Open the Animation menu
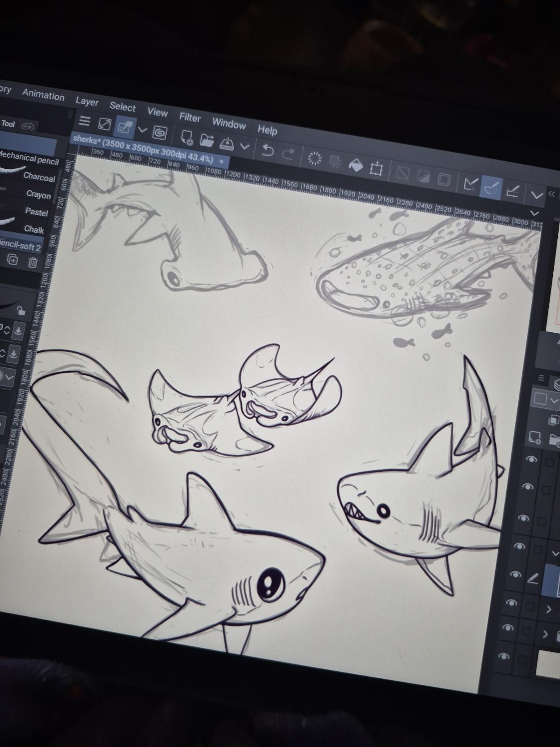560x747 pixels. click(x=44, y=95)
